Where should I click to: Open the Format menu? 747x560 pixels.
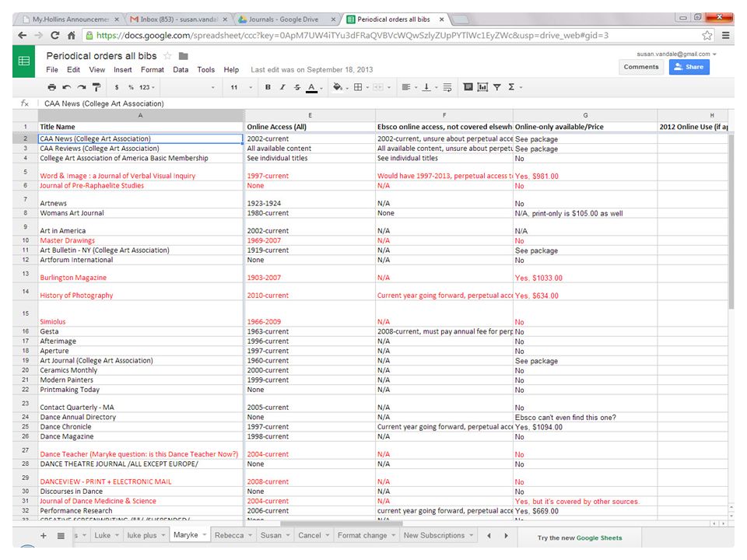[x=153, y=69]
